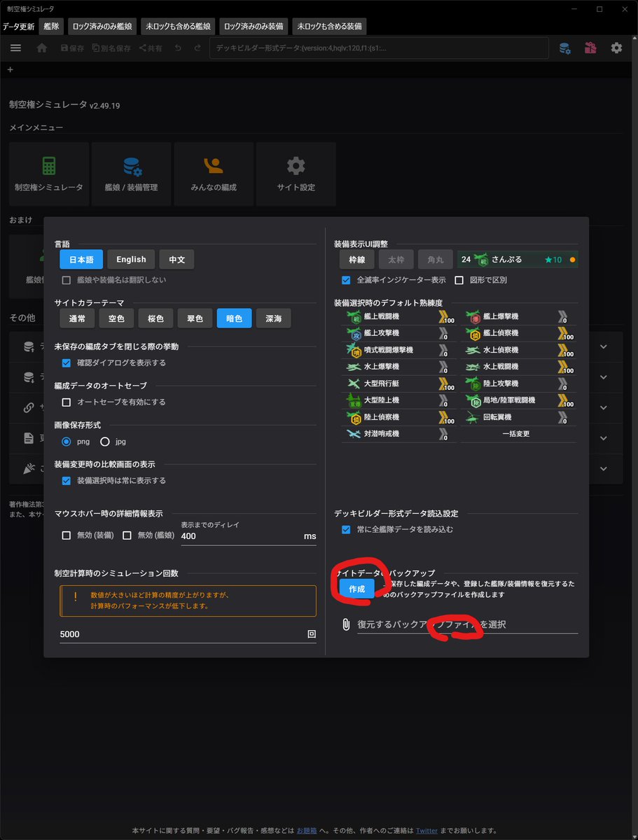The width and height of the screenshot is (638, 840).
Task: Select the ロック済みのみ艦娘 tab
Action: tap(102, 27)
